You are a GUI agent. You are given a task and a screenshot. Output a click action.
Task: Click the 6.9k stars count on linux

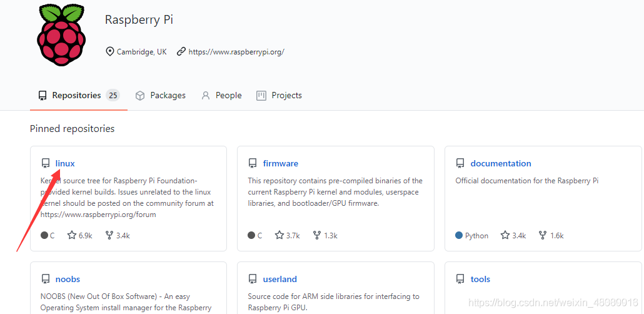pos(86,236)
